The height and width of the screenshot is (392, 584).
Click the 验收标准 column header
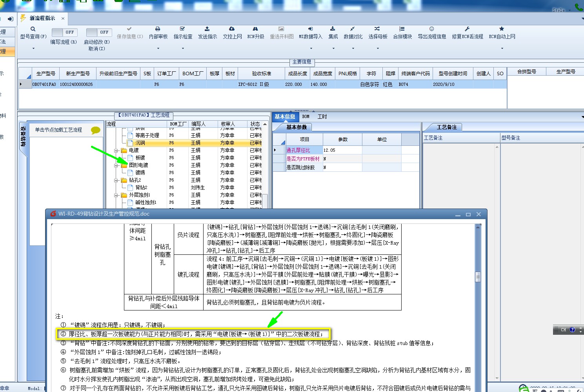(x=261, y=73)
